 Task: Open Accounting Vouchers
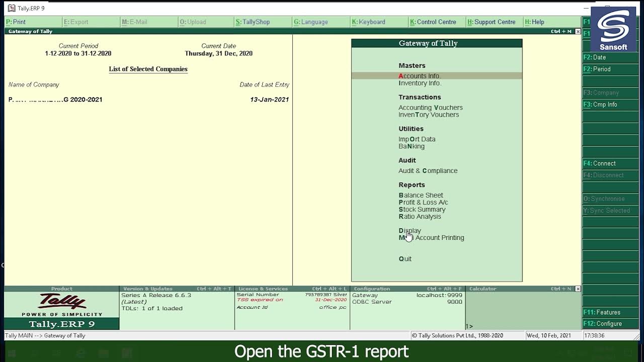(430, 108)
